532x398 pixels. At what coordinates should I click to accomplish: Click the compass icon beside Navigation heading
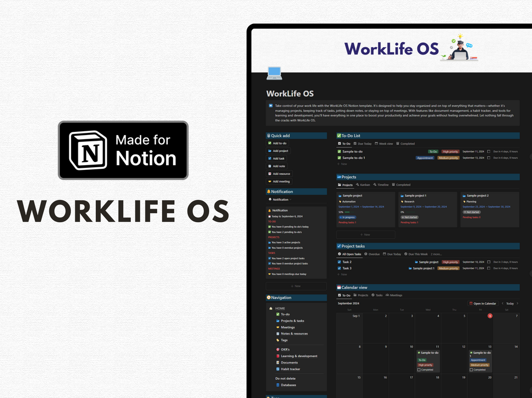point(268,297)
